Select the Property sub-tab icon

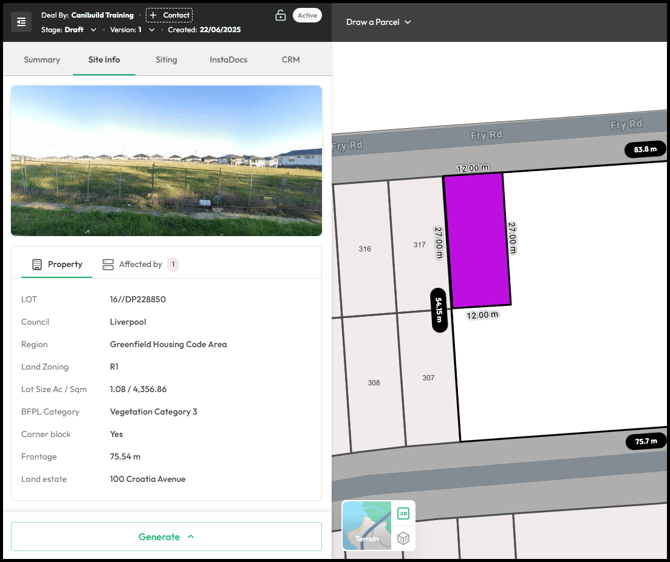pos(37,265)
